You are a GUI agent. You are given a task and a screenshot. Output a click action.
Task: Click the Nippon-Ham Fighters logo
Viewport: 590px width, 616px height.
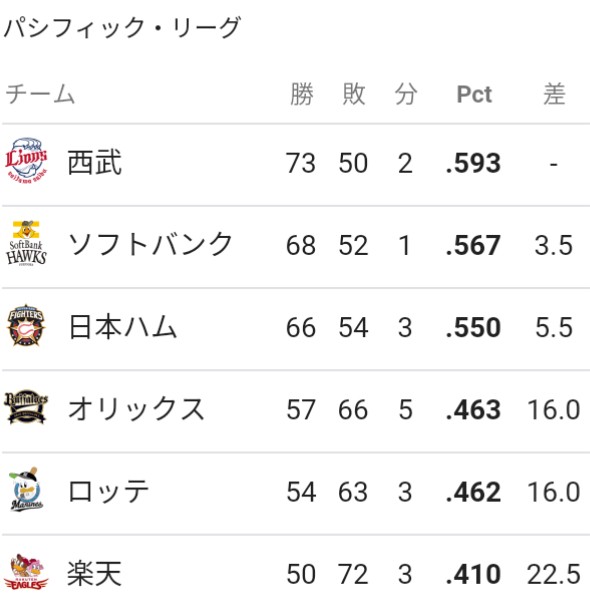(26, 325)
